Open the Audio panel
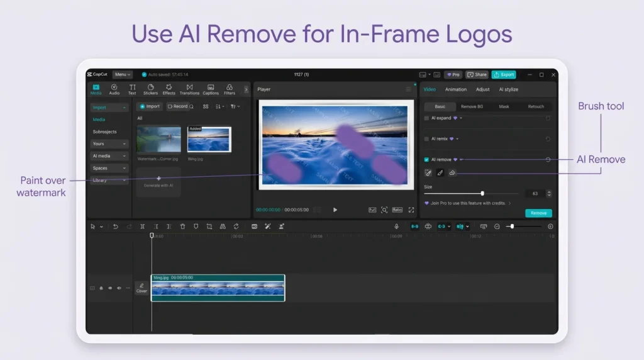644x360 pixels. 114,89
